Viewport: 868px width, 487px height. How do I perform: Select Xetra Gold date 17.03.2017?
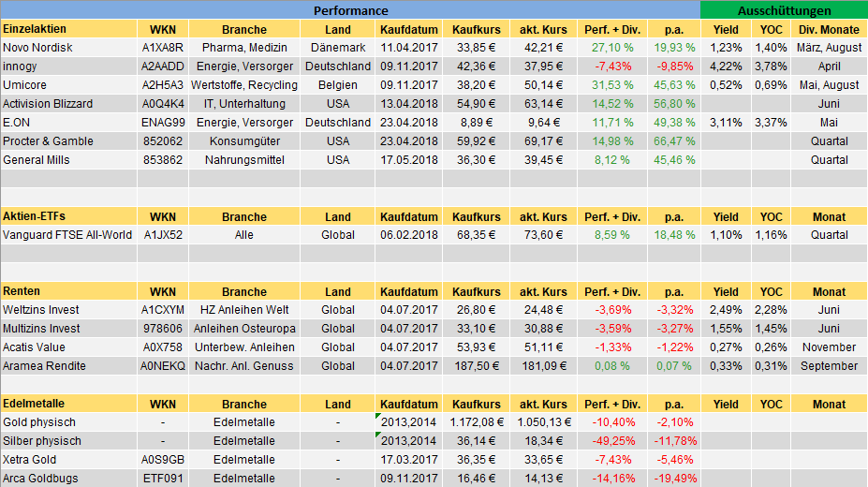(x=408, y=460)
